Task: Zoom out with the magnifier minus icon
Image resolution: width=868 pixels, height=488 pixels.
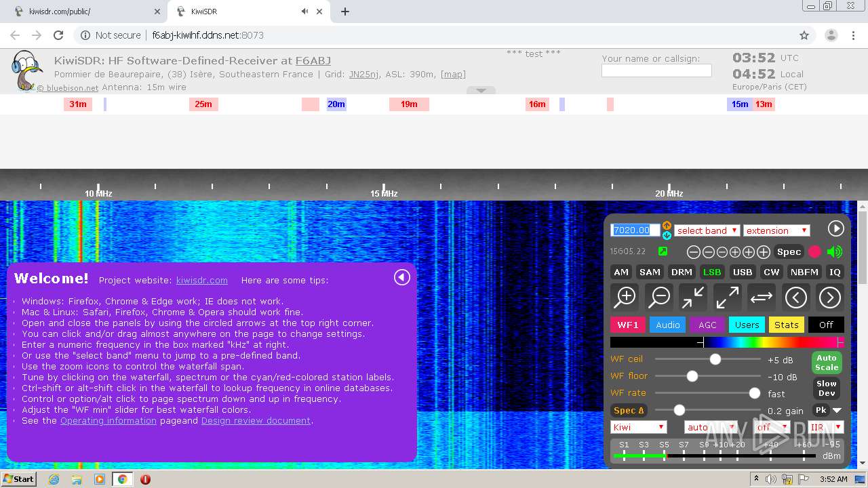Action: point(659,297)
